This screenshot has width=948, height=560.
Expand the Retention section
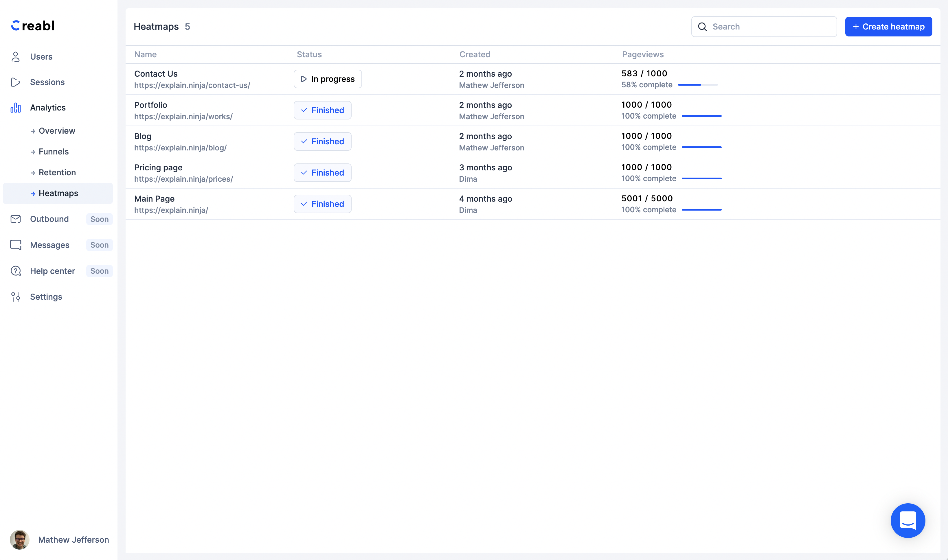(x=57, y=172)
